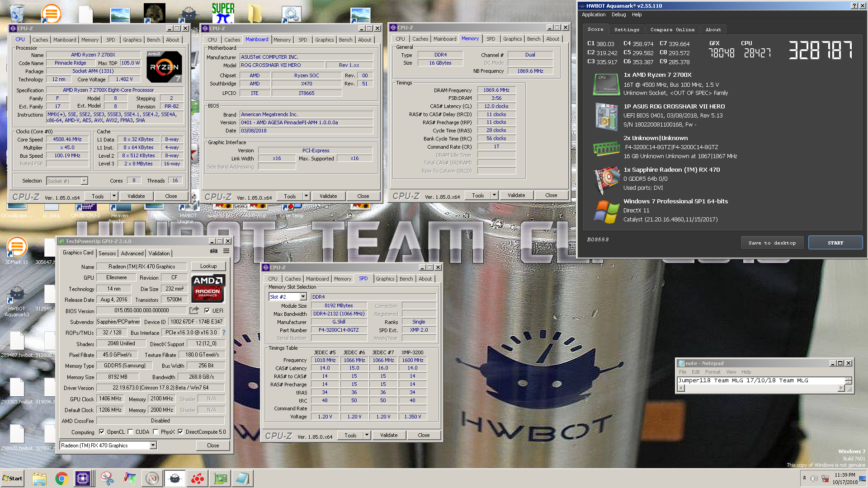868x488 pixels.
Task: Switch to CPU-Z via its taskbar icon
Action: point(83,479)
